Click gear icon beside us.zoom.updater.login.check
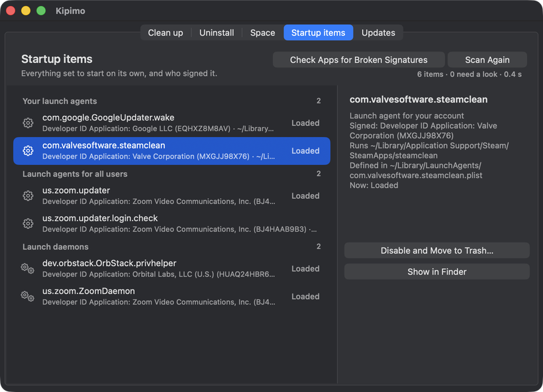 pyautogui.click(x=28, y=223)
